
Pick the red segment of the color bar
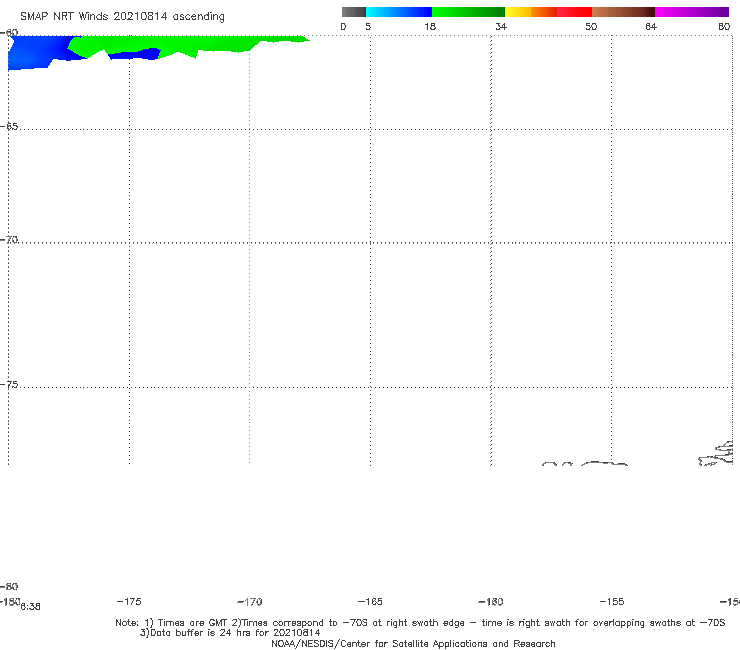tap(574, 12)
